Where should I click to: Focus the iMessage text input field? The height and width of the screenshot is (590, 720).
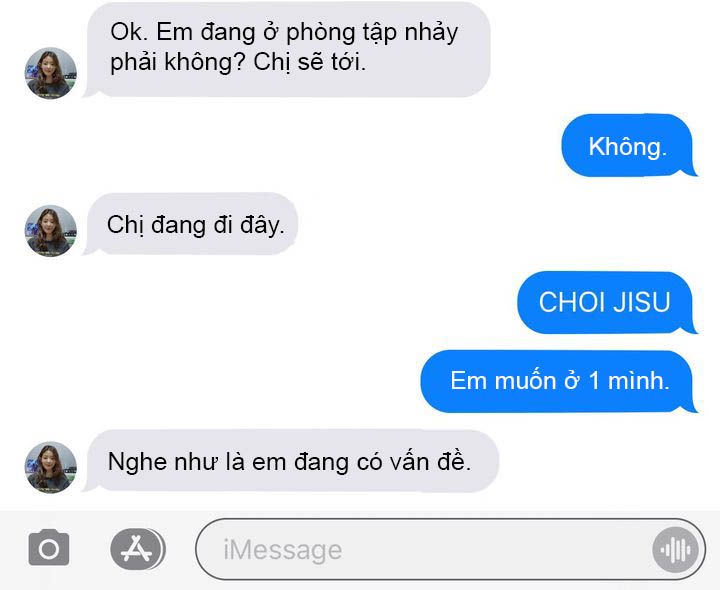(450, 550)
